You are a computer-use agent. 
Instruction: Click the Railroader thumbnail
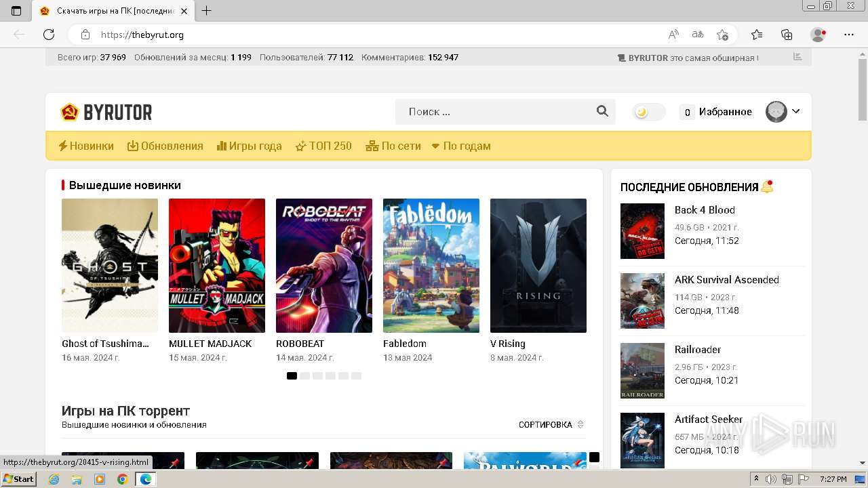[x=642, y=371]
